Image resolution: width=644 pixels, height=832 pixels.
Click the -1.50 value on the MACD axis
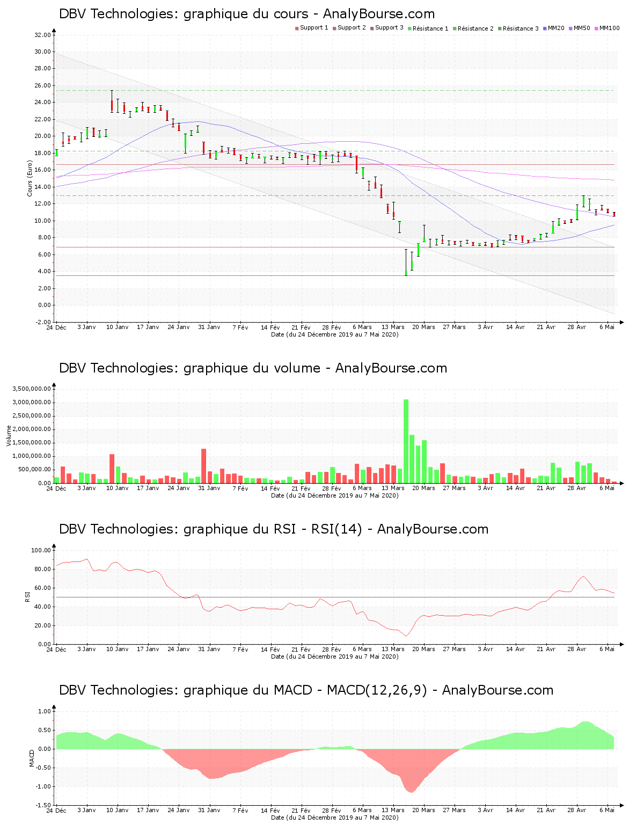tap(43, 805)
